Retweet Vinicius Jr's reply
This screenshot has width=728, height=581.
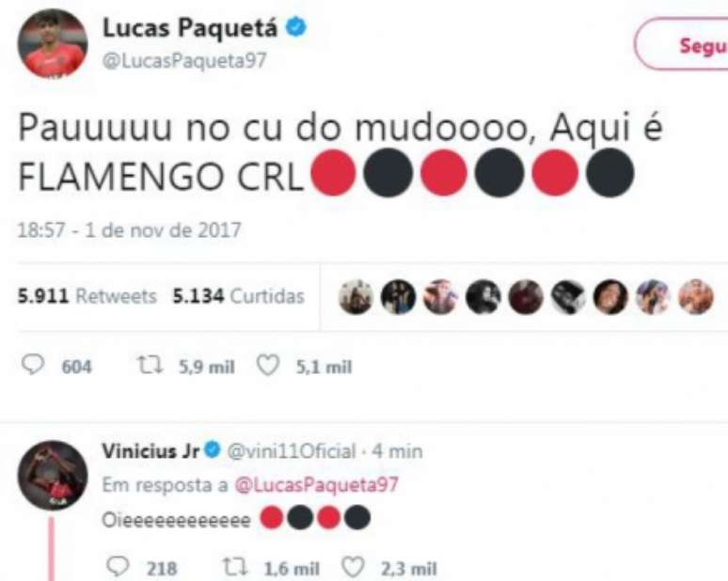click(x=235, y=567)
